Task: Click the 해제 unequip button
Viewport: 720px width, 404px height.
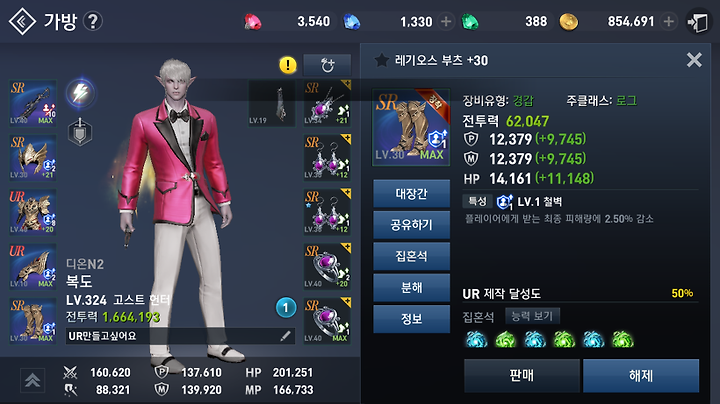Action: (641, 376)
